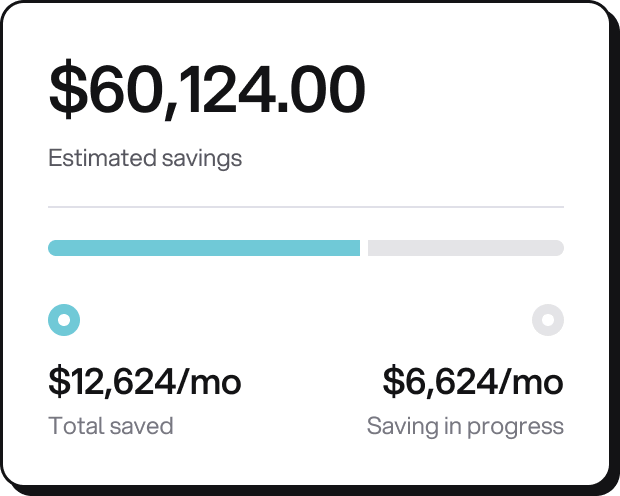
Task: Click the horizontal divider under Estimated savings
Action: coord(306,207)
